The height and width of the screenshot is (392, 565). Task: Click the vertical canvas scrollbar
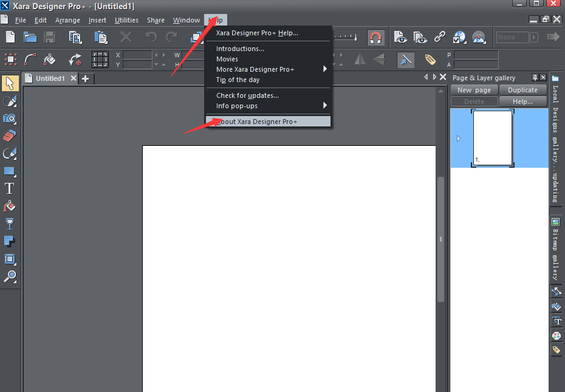pos(440,239)
